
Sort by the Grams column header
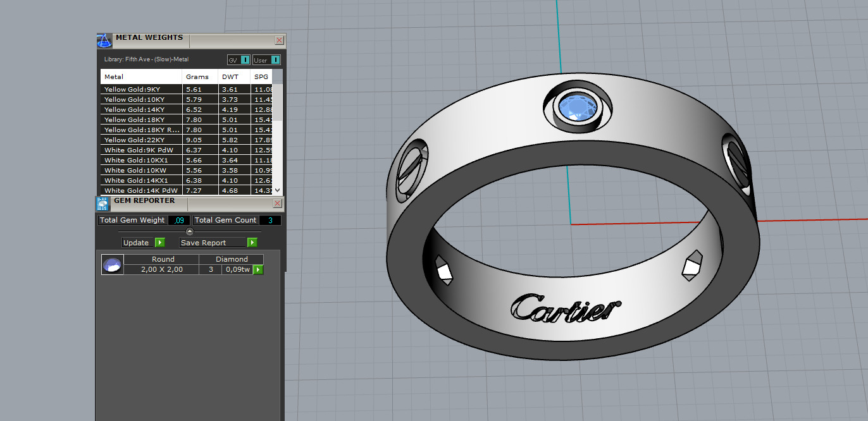200,76
